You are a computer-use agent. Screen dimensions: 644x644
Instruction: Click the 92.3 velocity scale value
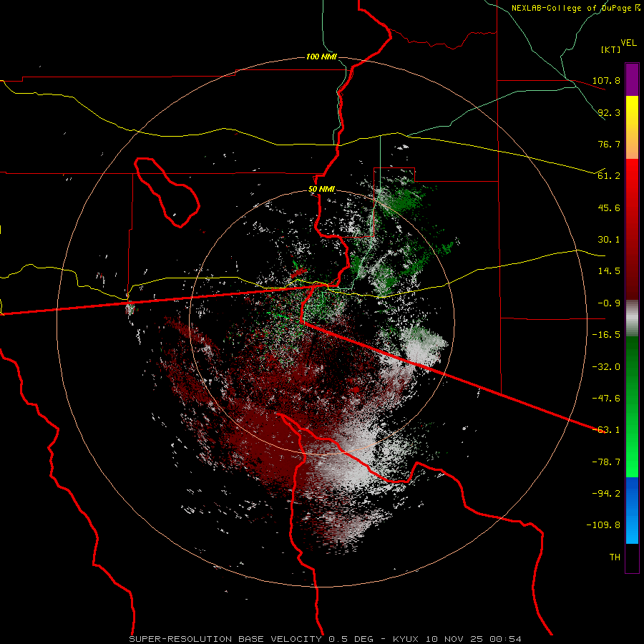click(609, 112)
